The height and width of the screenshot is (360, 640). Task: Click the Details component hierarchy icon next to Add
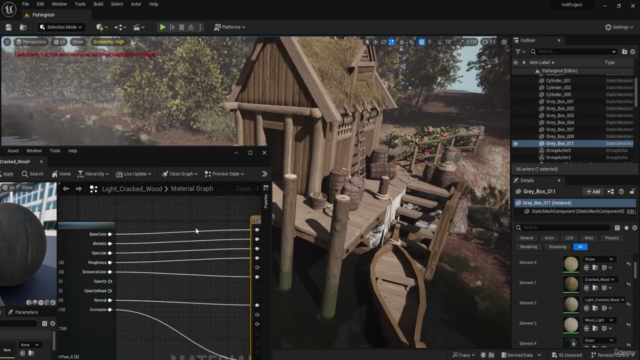click(x=611, y=191)
